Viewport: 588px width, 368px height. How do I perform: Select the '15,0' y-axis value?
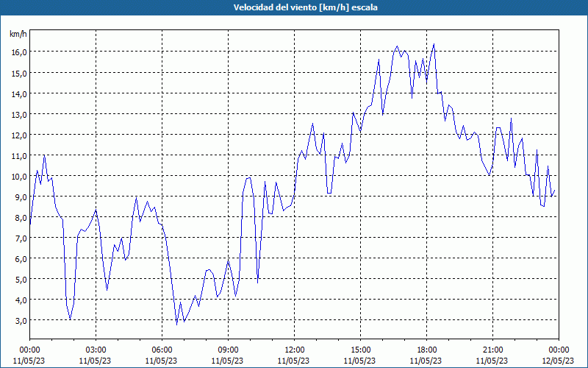[18, 73]
